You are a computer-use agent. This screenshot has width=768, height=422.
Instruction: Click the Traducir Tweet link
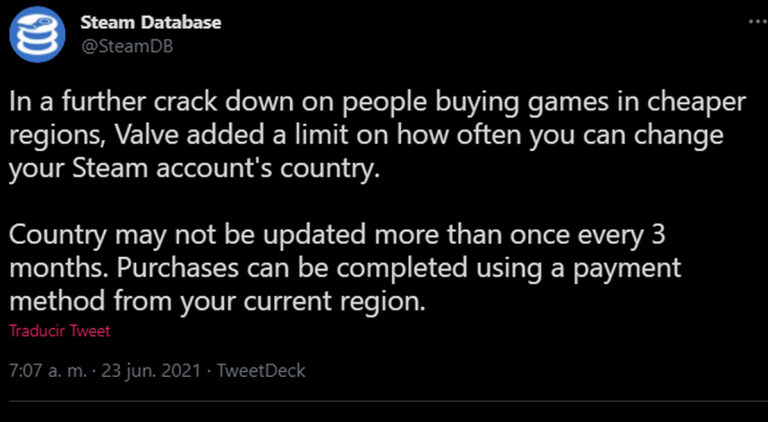pyautogui.click(x=60, y=331)
